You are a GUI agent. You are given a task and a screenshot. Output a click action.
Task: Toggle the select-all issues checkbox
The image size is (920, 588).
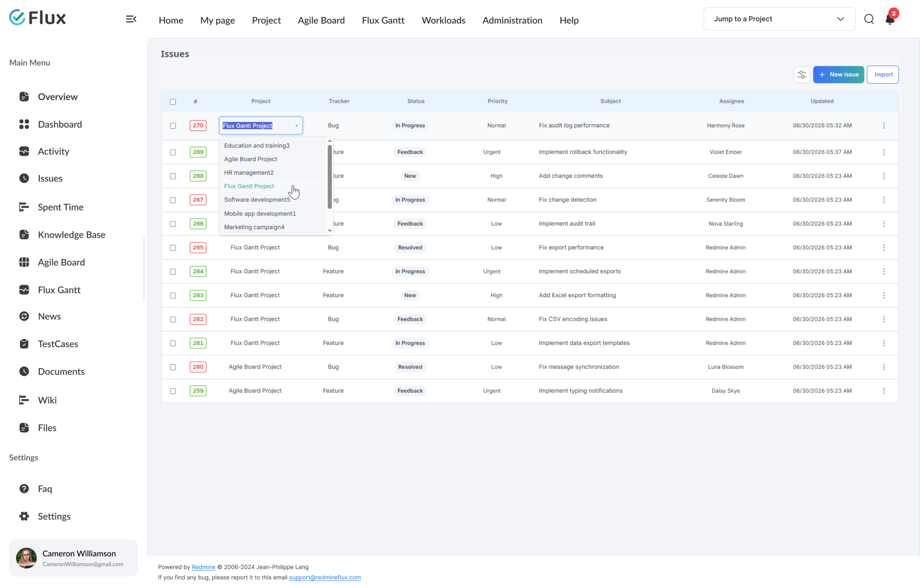(x=173, y=102)
